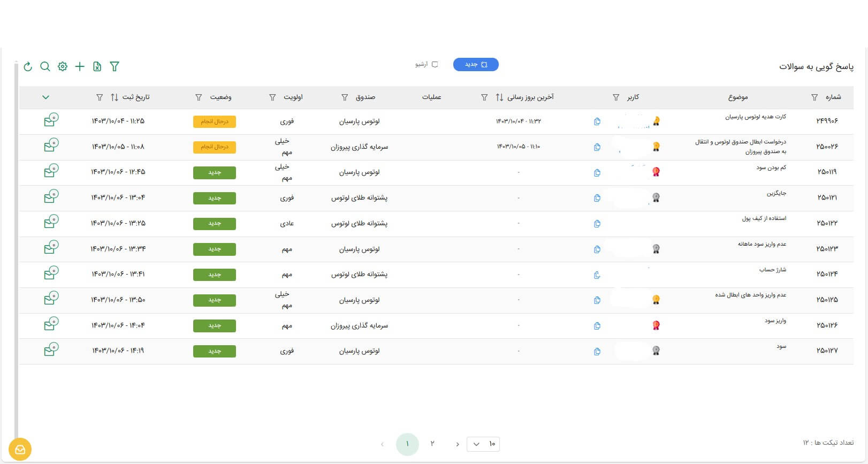Expand the column chevron in table header
Viewport: 868px width, 464px height.
45,97
